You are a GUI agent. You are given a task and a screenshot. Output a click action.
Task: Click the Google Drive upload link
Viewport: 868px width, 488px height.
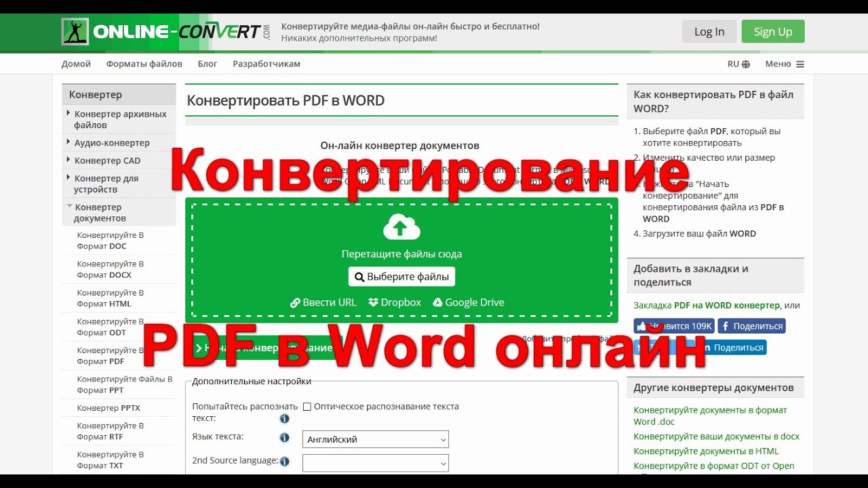[469, 302]
